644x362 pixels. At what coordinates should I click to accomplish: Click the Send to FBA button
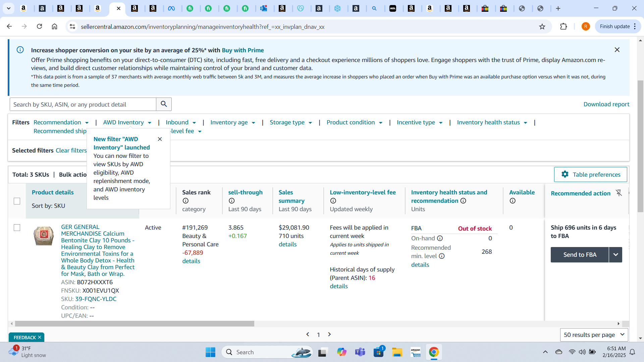[x=580, y=255]
